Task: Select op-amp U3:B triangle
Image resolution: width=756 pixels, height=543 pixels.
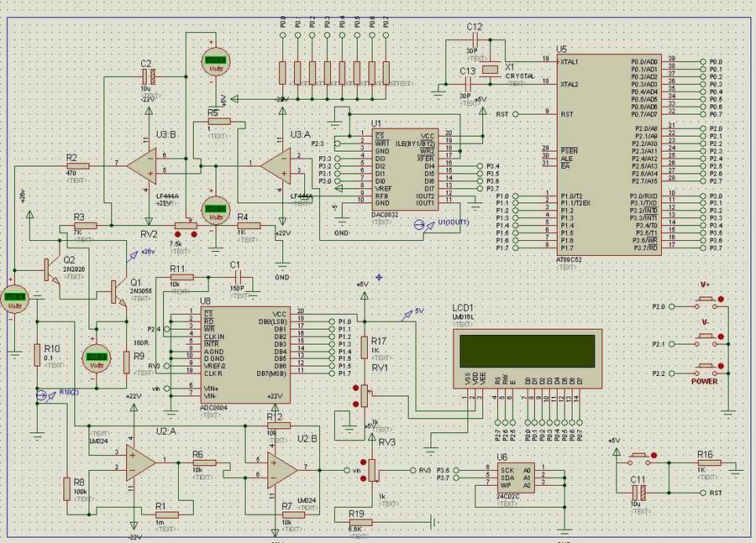Action: 143,165
